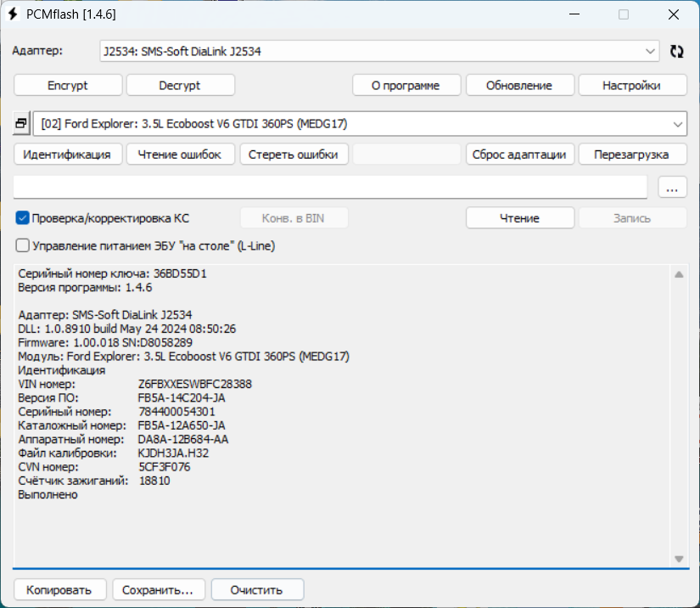This screenshot has width=700, height=608.
Task: Click the PCMflash lightning icon in title bar
Action: (x=13, y=14)
